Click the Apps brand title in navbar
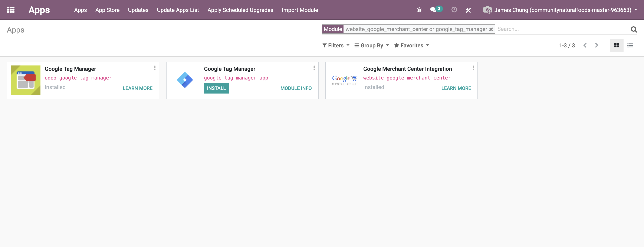 (39, 10)
